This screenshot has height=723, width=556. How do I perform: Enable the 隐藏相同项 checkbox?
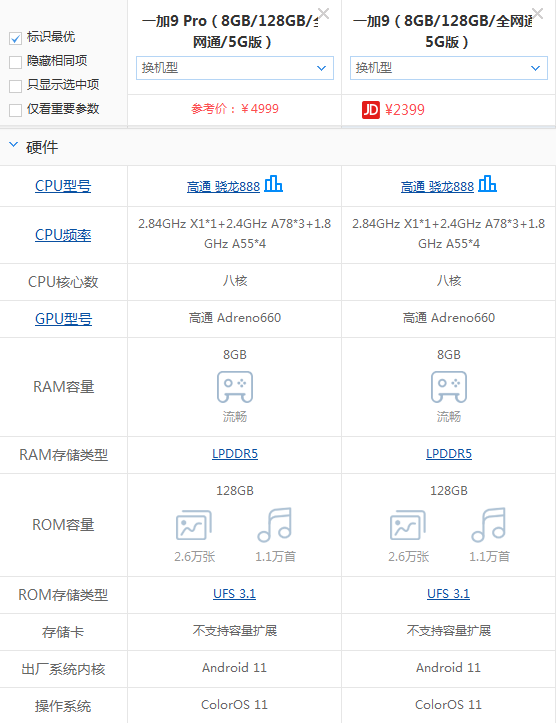[x=15, y=62]
